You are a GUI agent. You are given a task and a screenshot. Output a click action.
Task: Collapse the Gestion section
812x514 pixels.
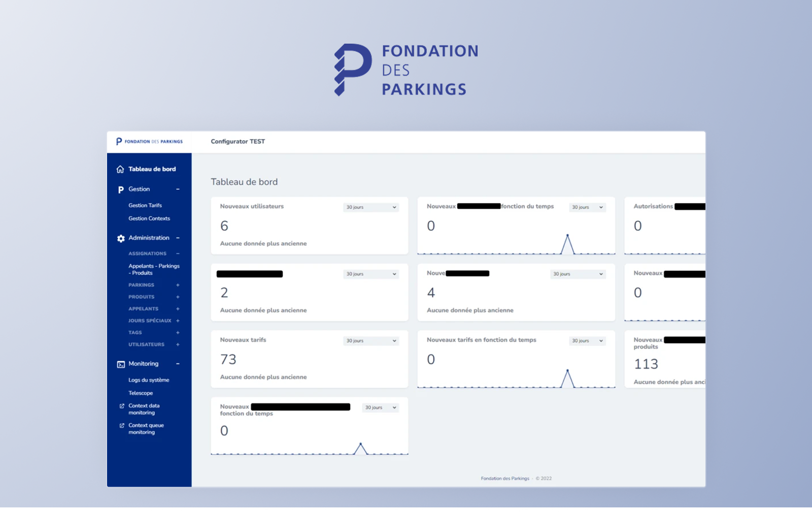pos(178,189)
